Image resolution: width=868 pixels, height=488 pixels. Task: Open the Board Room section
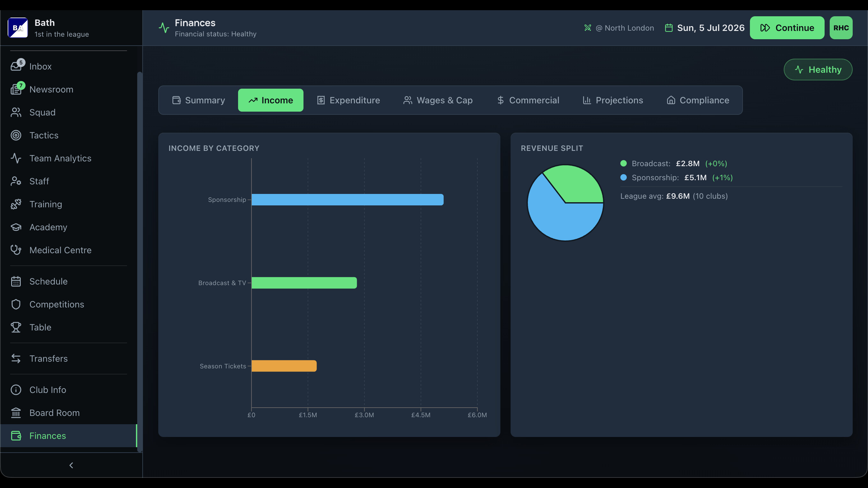[69, 412]
